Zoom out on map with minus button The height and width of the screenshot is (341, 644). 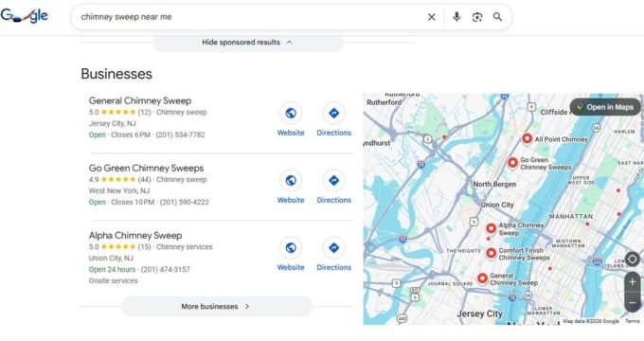click(x=632, y=303)
